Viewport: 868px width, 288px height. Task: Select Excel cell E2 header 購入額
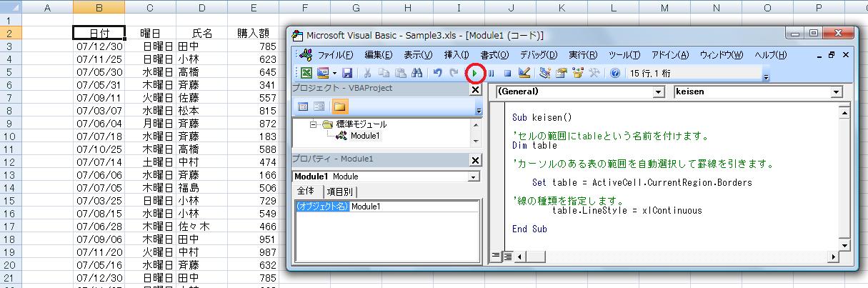pos(253,33)
